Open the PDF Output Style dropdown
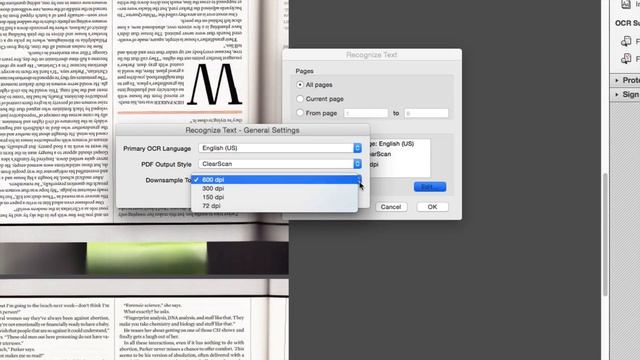 click(280, 164)
